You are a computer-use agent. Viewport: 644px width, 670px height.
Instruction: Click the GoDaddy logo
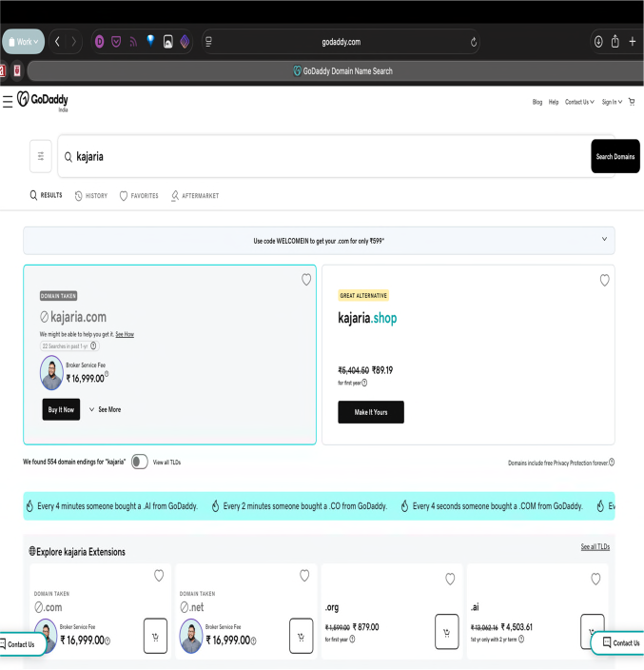point(42,101)
